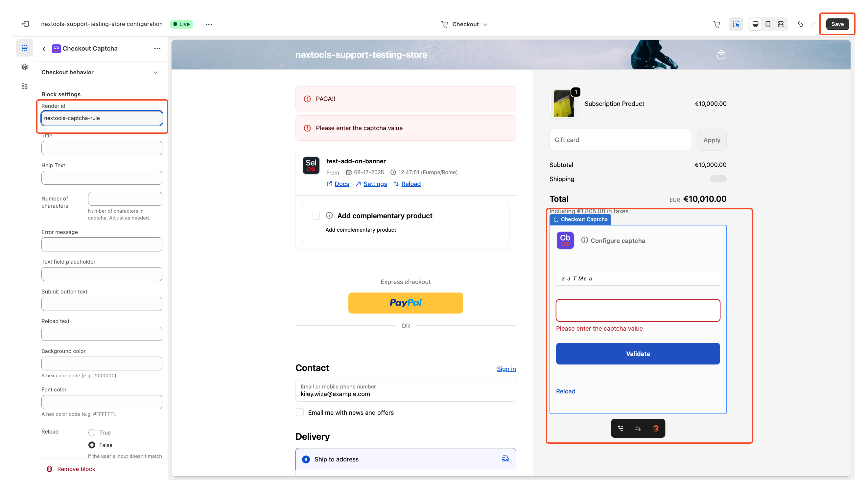
Task: Click the undo arrow icon
Action: tap(800, 24)
